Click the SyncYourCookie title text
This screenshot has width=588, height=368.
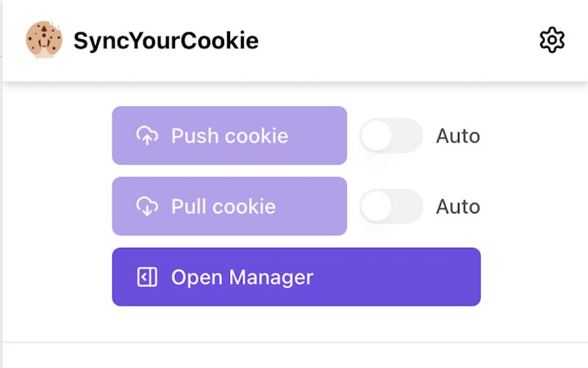coord(166,40)
